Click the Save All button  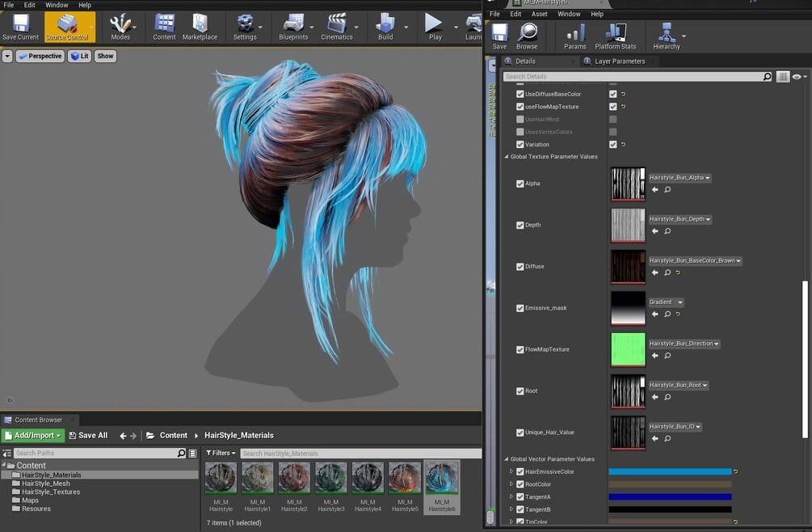tap(88, 435)
